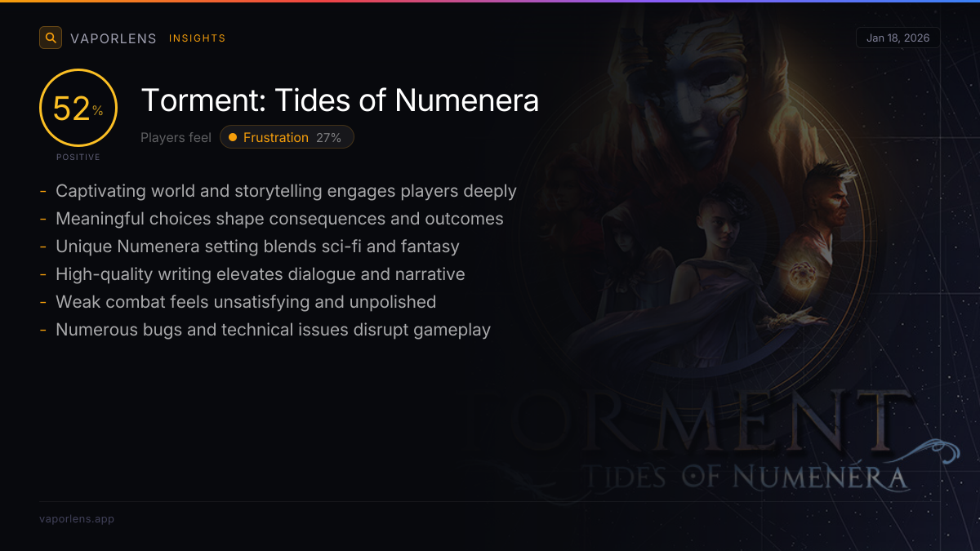Open the INSIGHTS section label

[197, 38]
